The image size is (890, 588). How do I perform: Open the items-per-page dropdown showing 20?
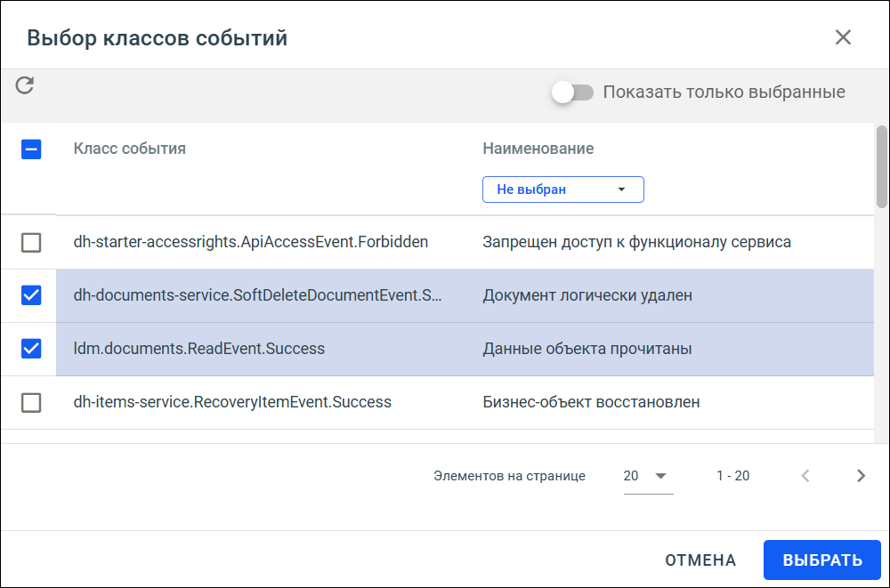click(x=648, y=476)
